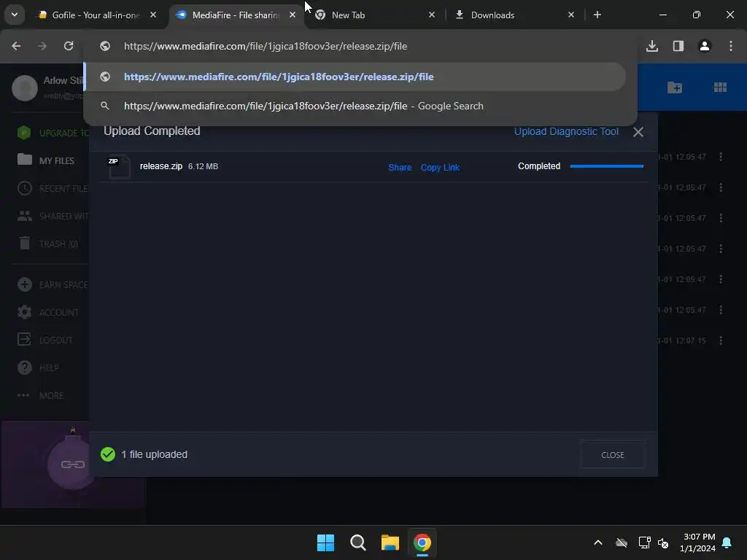
Task: Click LOGOUT in the sidebar
Action: (x=45, y=340)
